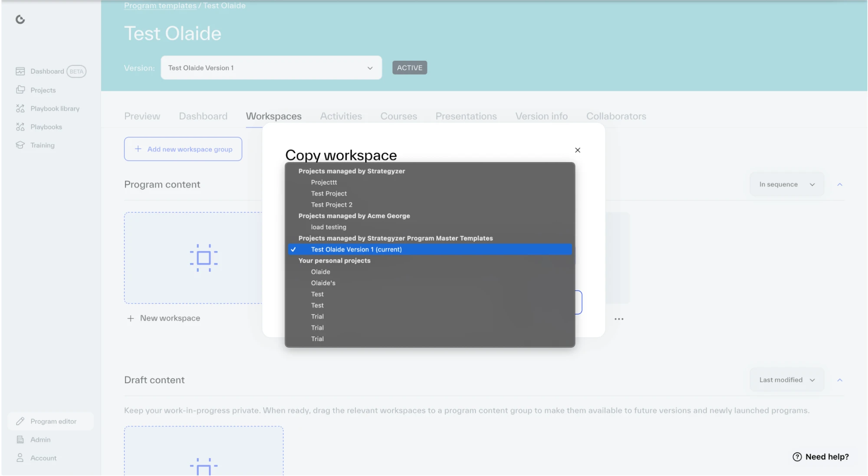The height and width of the screenshot is (476, 868).
Task: Click the Admin building icon
Action: (x=20, y=440)
